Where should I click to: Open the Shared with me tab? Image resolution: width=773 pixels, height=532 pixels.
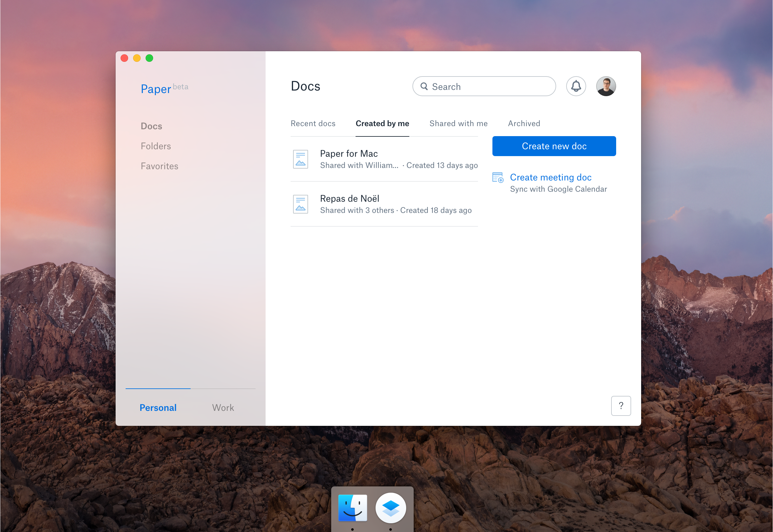pyautogui.click(x=458, y=123)
